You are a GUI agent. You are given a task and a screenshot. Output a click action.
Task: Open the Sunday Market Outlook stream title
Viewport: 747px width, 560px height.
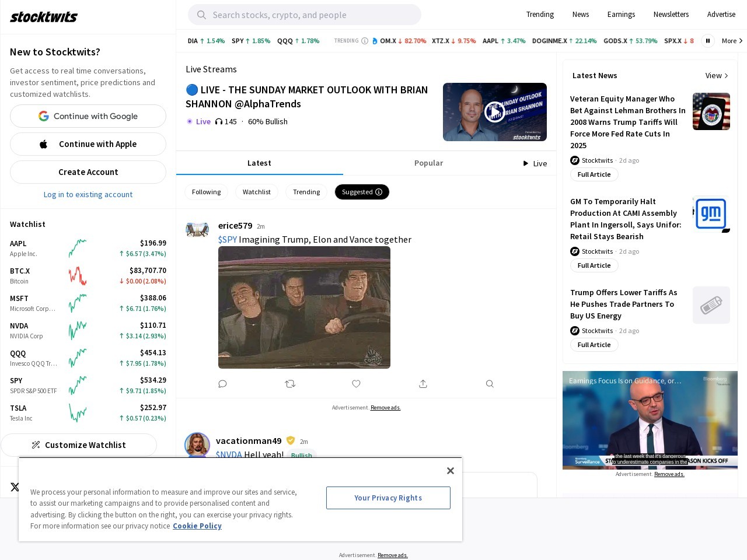click(x=307, y=97)
